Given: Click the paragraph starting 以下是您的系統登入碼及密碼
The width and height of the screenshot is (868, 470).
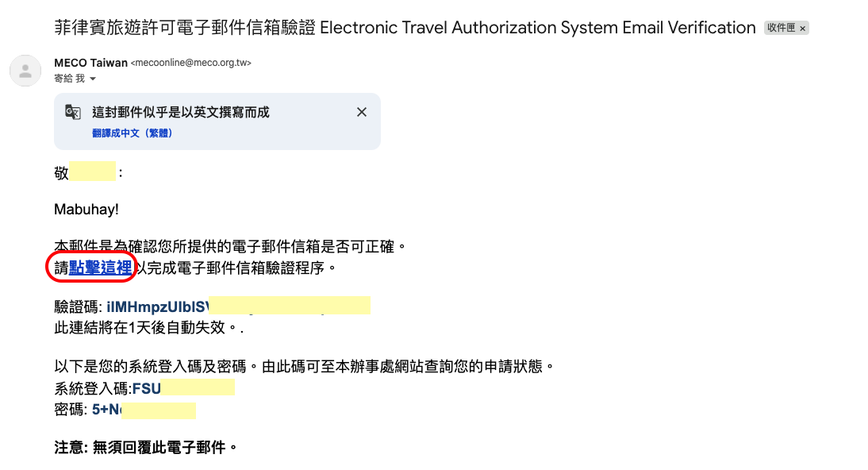Looking at the screenshot, I should (x=303, y=367).
